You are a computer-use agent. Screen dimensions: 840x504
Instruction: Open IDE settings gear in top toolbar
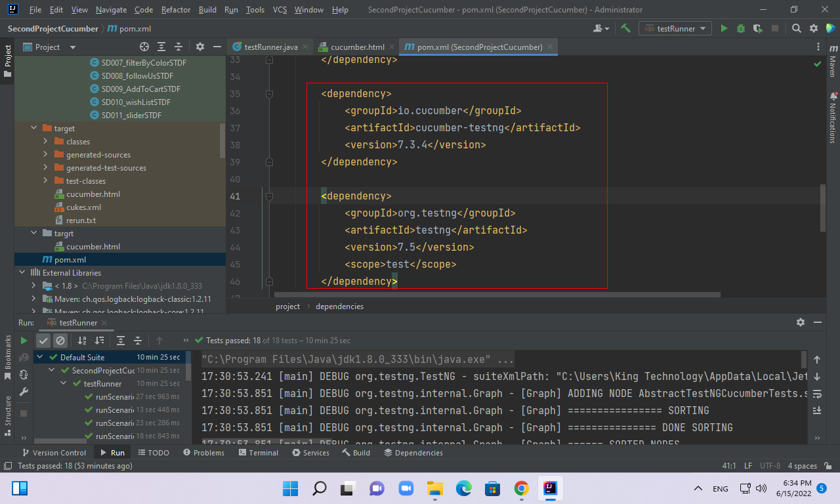pyautogui.click(x=814, y=28)
